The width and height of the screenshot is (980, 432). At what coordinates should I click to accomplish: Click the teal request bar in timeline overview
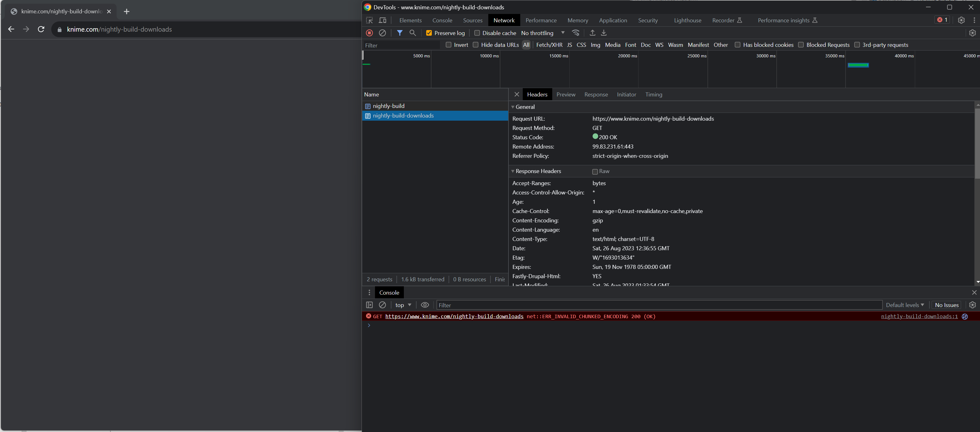858,65
